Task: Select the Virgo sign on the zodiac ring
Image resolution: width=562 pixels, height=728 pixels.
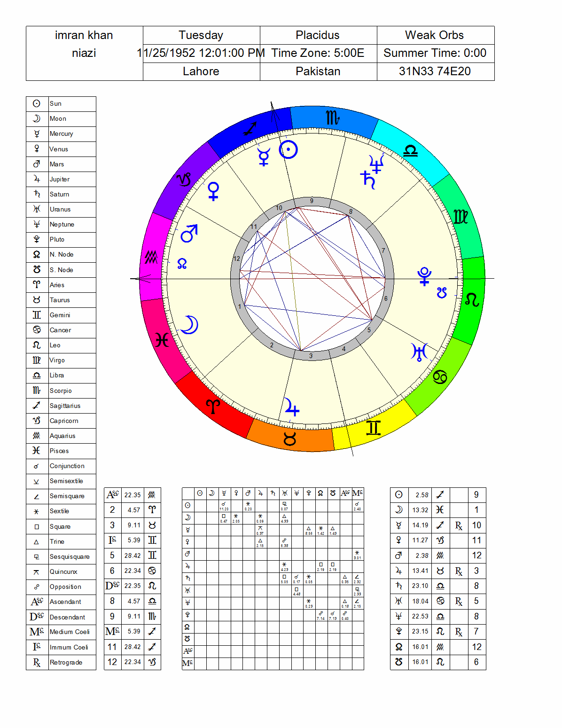Action: pyautogui.click(x=461, y=216)
